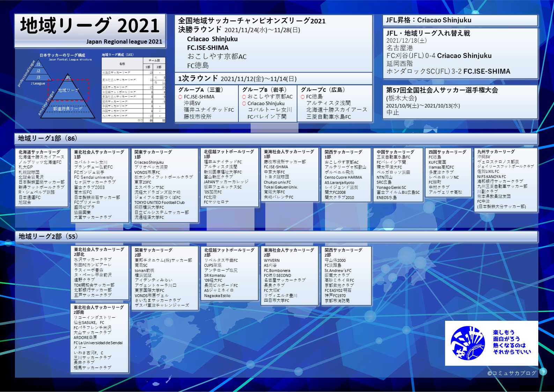Viewport: 554px width, 392px height.
Task: Select tonan前橋 in Kanto 2部
Action: coord(145,271)
